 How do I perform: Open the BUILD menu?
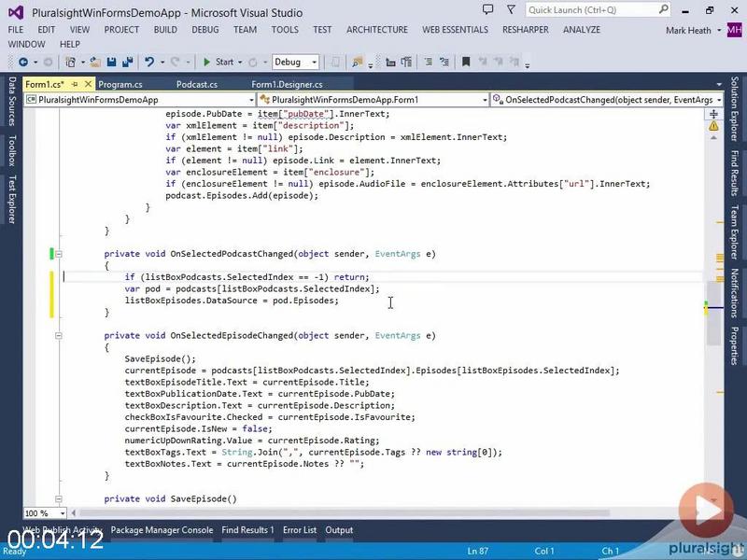tap(165, 30)
